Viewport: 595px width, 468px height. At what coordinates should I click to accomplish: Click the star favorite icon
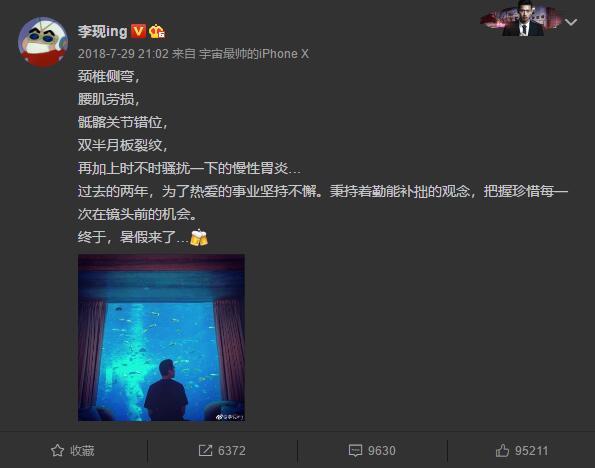tap(57, 451)
